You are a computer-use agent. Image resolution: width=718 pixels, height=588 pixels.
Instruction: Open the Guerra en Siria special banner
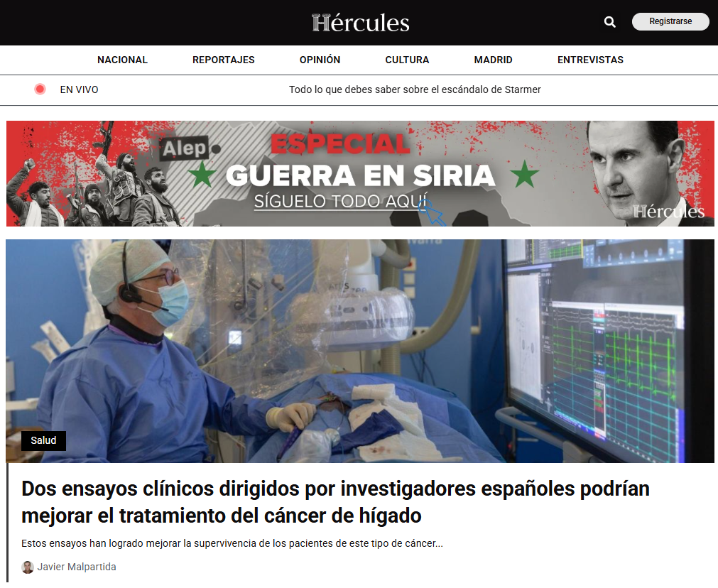[x=360, y=173]
